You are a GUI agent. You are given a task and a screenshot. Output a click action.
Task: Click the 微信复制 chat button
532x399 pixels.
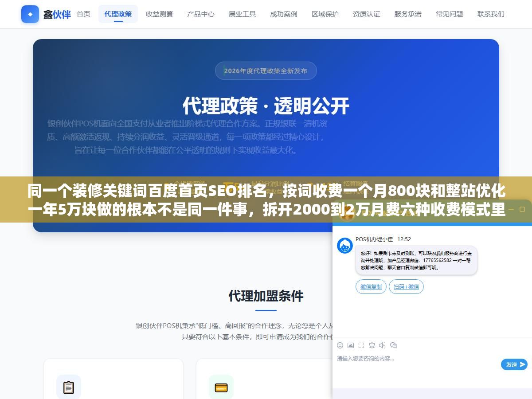(x=371, y=287)
